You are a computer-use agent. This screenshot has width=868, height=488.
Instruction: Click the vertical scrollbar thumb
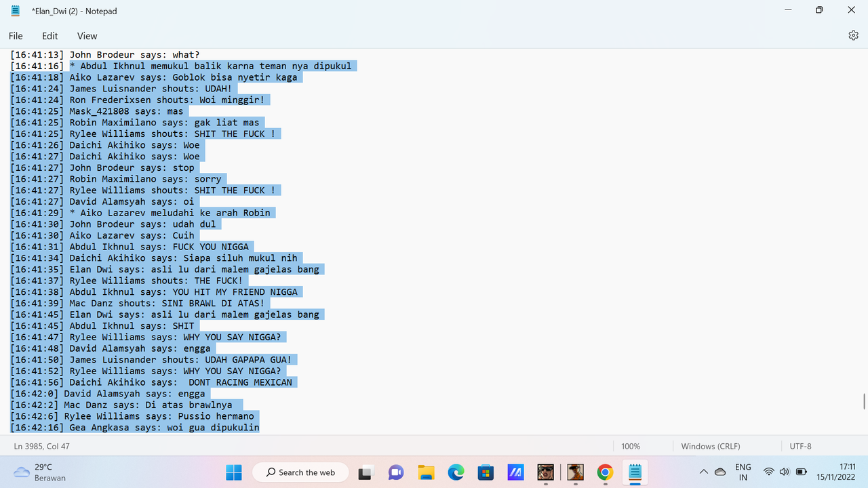click(864, 401)
